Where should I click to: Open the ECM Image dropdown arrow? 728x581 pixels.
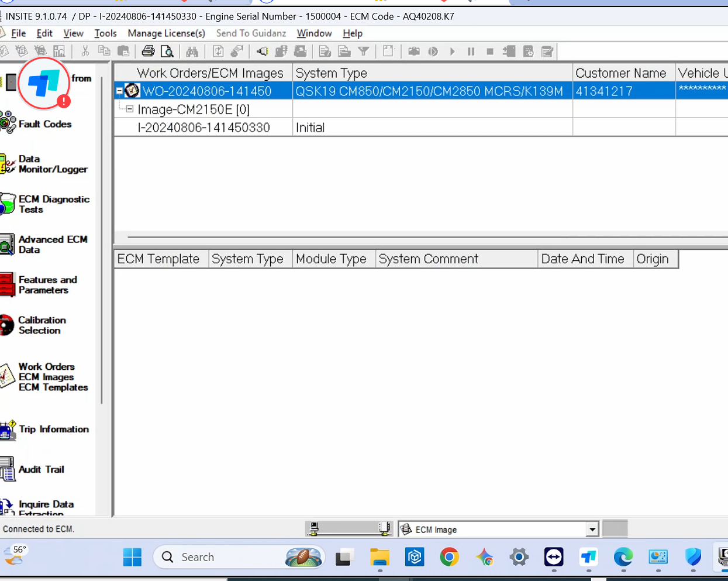coord(592,529)
